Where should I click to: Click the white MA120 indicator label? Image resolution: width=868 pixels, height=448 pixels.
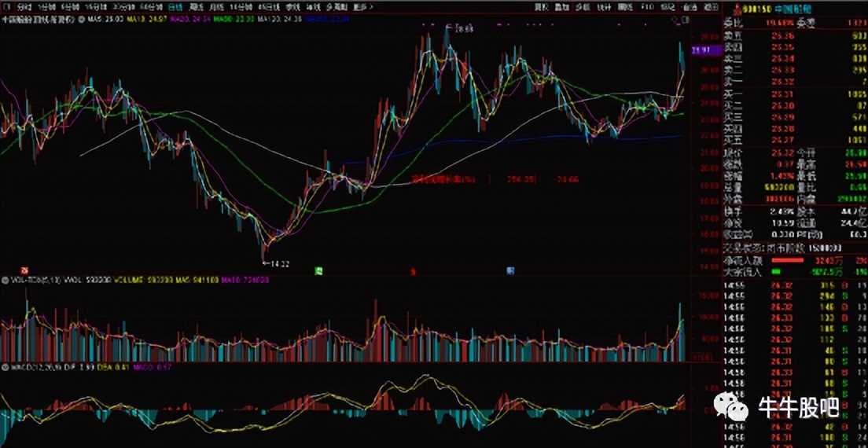280,20
